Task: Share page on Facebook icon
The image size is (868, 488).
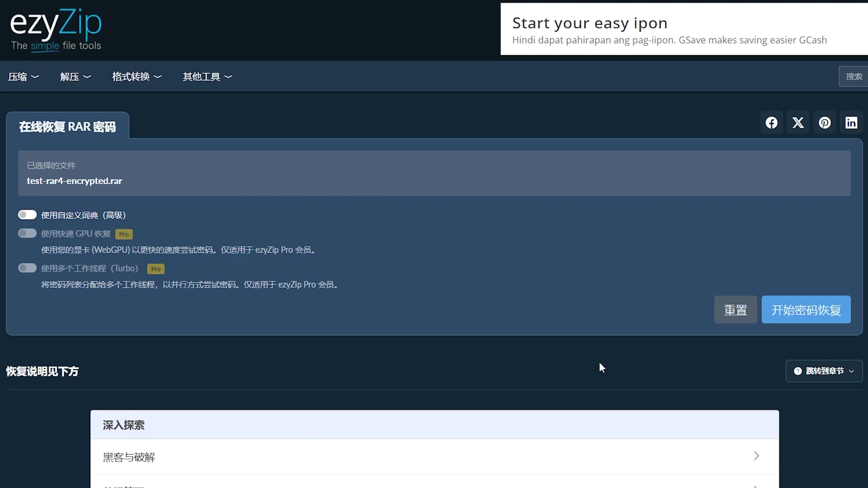Action: 771,123
